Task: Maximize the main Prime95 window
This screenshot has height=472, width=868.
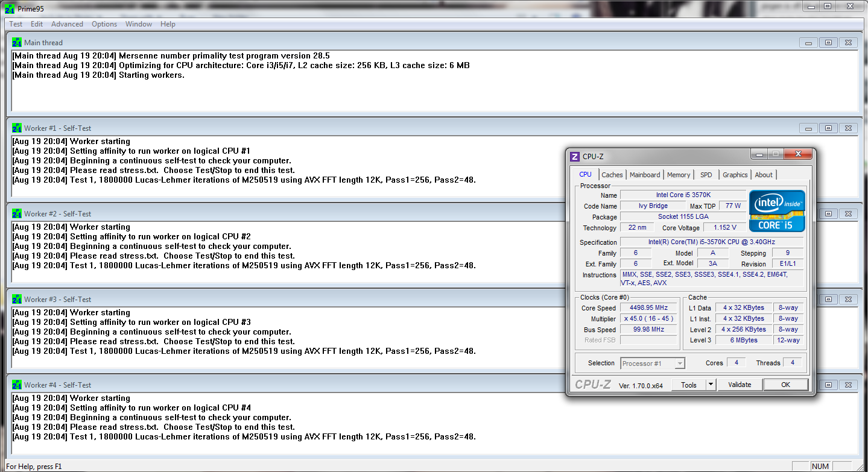Action: point(827,6)
